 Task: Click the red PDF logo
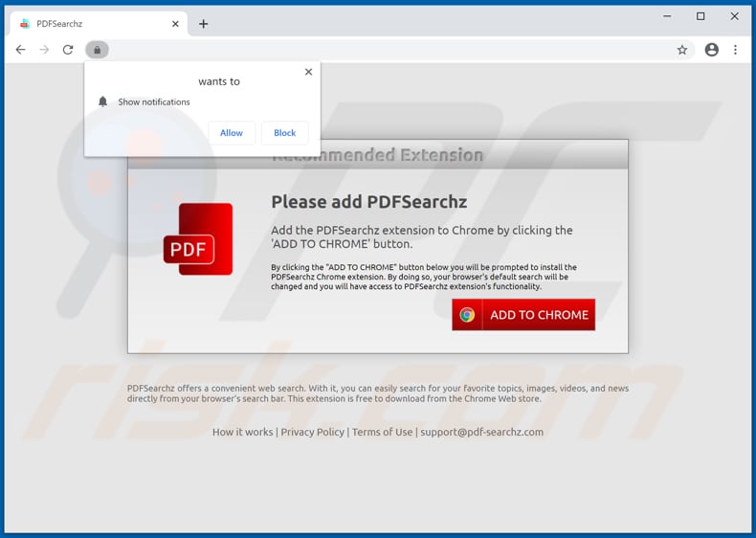click(198, 239)
